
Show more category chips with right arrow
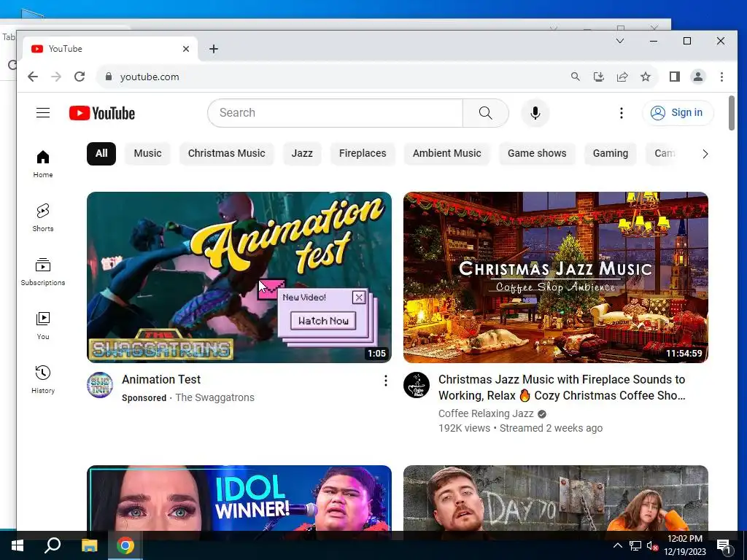[705, 154]
